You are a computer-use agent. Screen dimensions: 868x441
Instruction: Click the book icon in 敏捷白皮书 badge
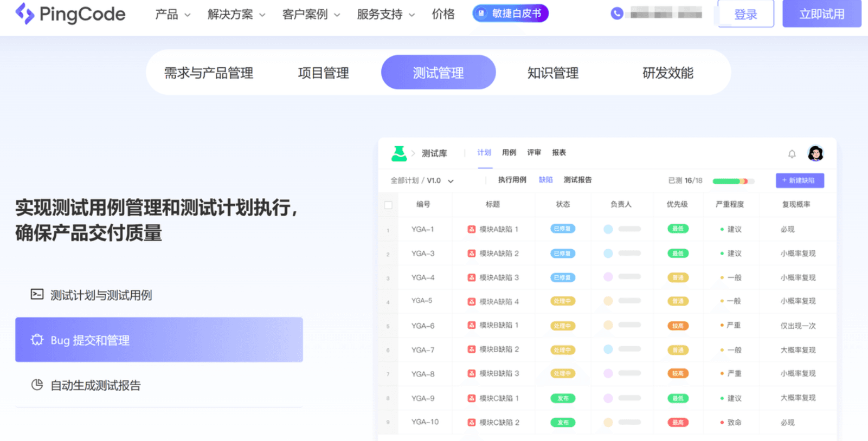point(481,14)
